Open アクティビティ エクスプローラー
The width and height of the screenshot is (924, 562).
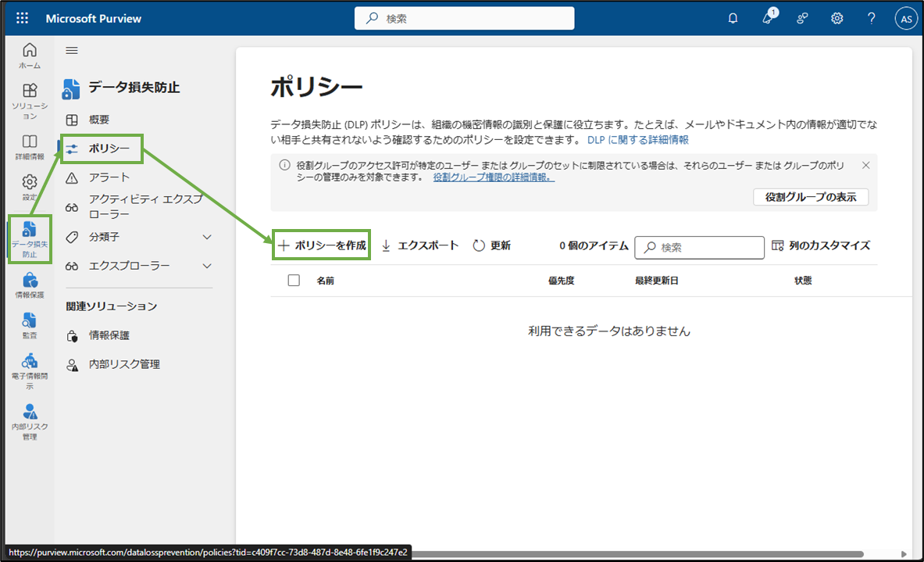coord(125,205)
